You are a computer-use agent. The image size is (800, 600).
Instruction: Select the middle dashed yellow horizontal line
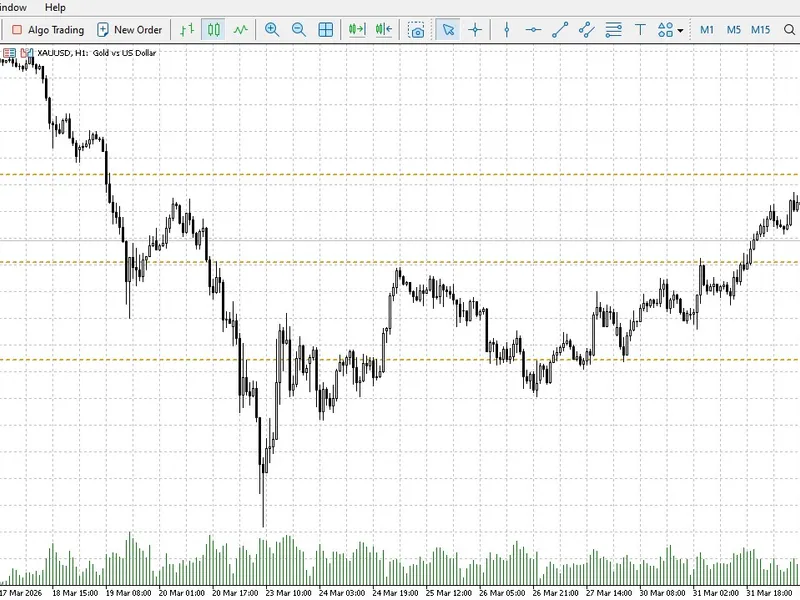(400, 262)
